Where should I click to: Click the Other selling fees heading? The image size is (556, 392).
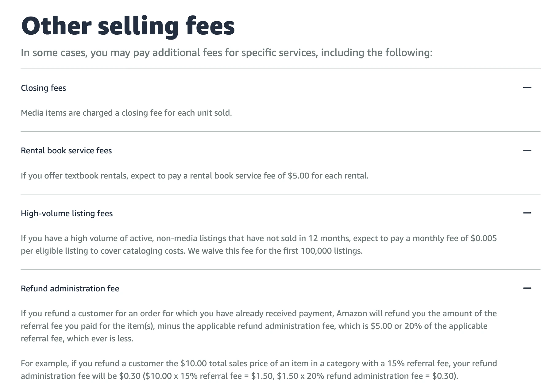click(x=128, y=26)
